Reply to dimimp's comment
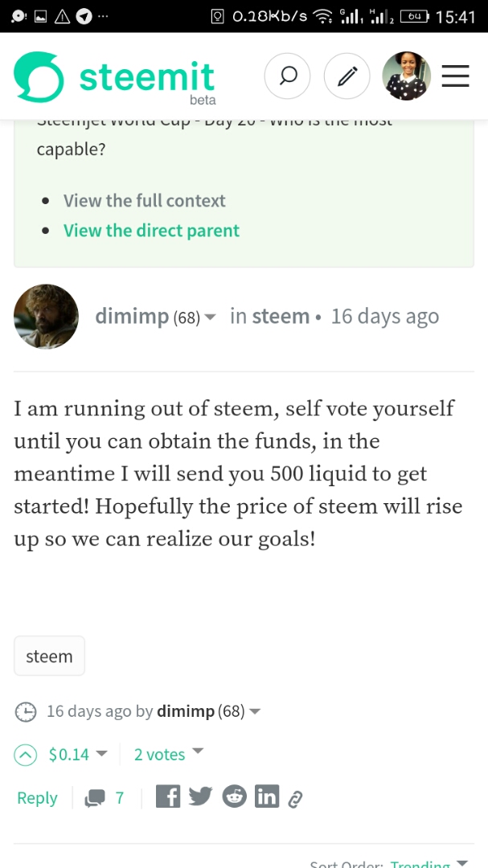The height and width of the screenshot is (868, 488). [37, 798]
